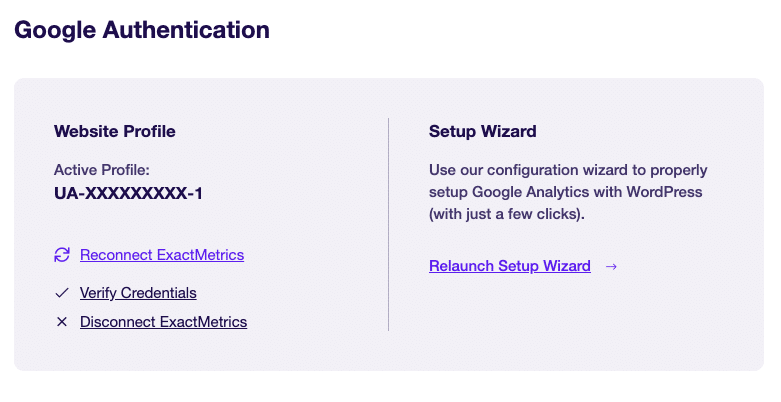The width and height of the screenshot is (781, 402).
Task: Select the UA-XXXXXXXXX-1 profile ID text
Action: pos(128,193)
